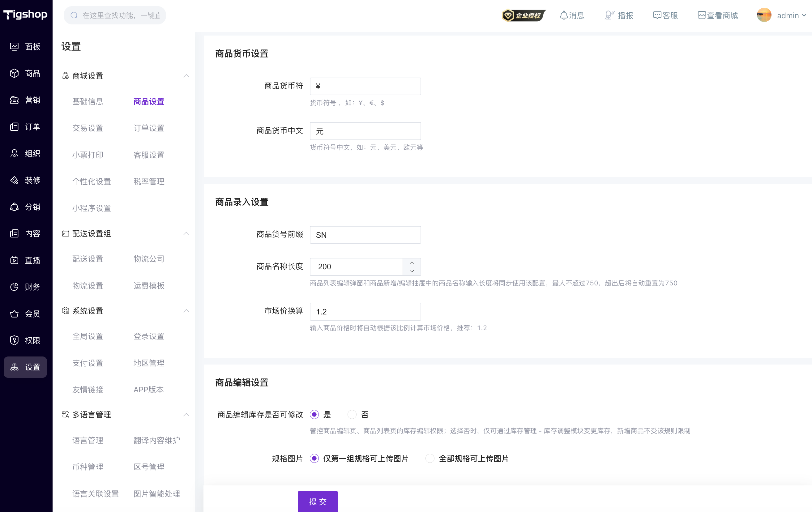This screenshot has height=512, width=812.
Task: Open the 客服 chat bubble icon
Action: tap(657, 15)
